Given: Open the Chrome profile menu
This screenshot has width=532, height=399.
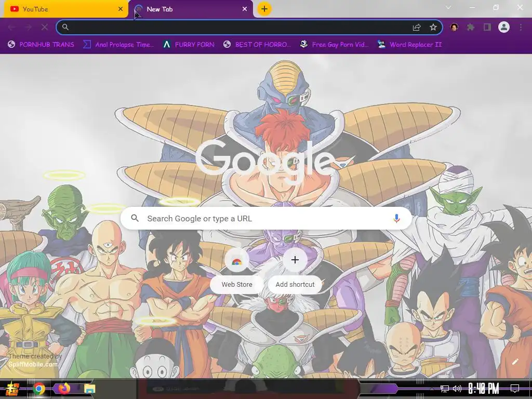Looking at the screenshot, I should (504, 27).
